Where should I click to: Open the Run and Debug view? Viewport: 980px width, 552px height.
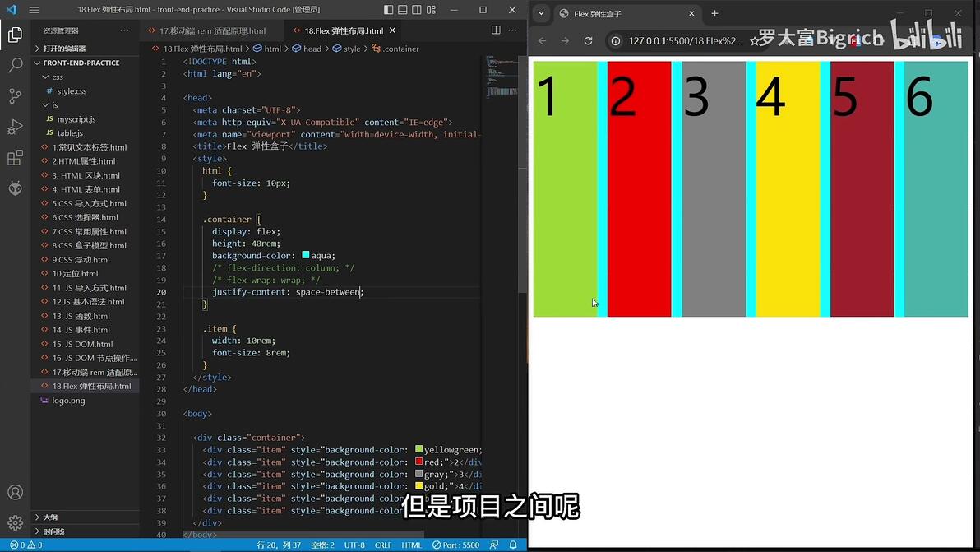pyautogui.click(x=15, y=127)
